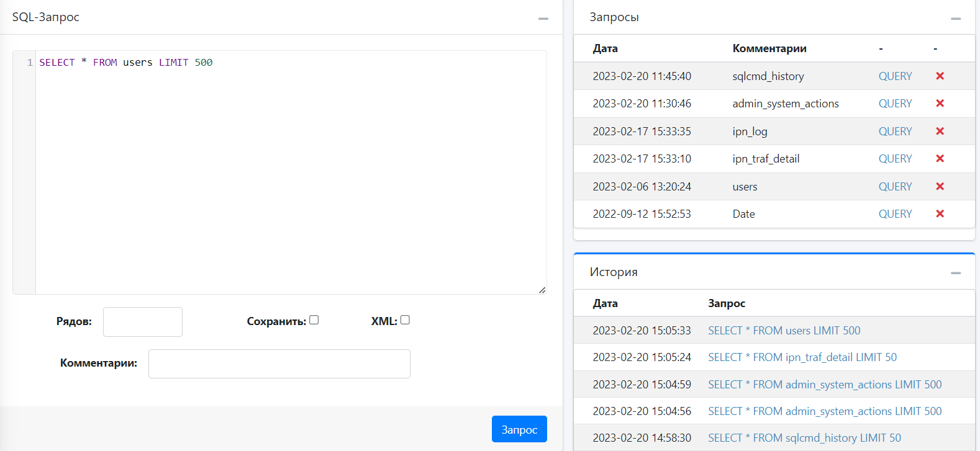Load the QUERY link for sqlcmd_history
The image size is (980, 451).
coord(895,76)
